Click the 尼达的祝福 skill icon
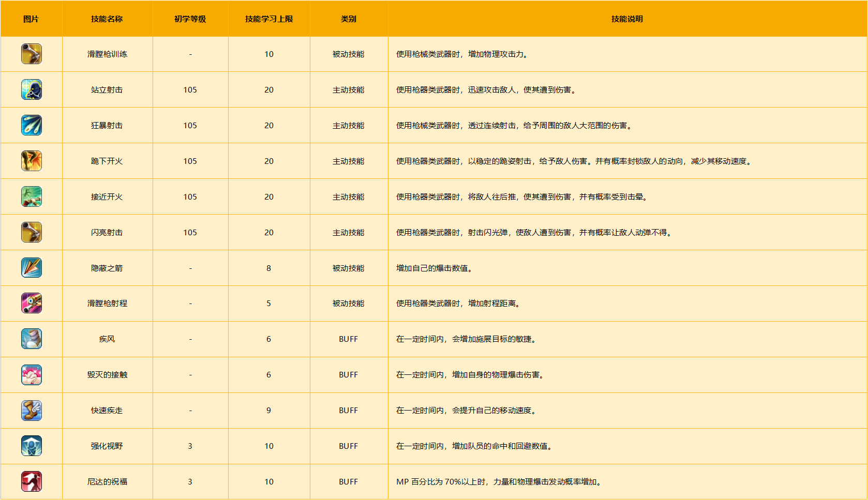 pyautogui.click(x=32, y=481)
